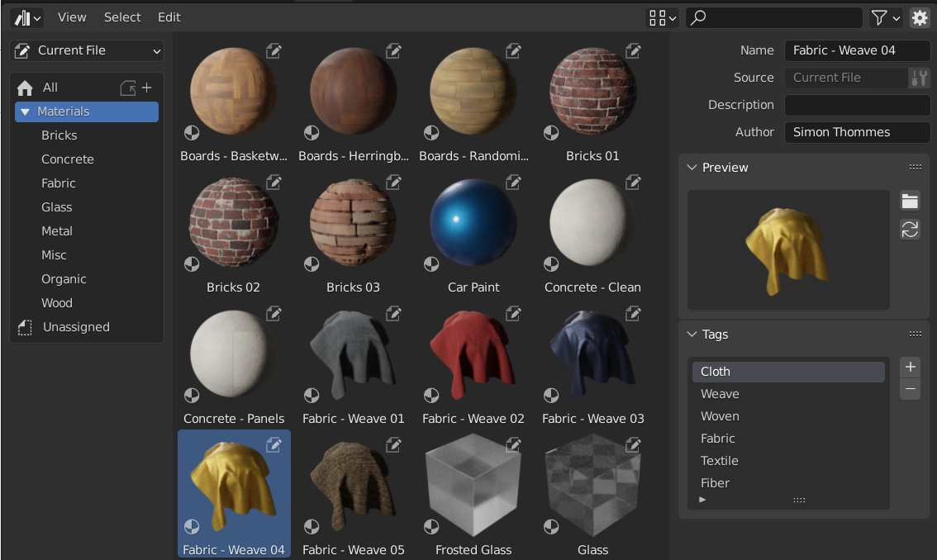Click edit icon on Boards - Randomized
This screenshot has width=937, height=560.
[513, 51]
